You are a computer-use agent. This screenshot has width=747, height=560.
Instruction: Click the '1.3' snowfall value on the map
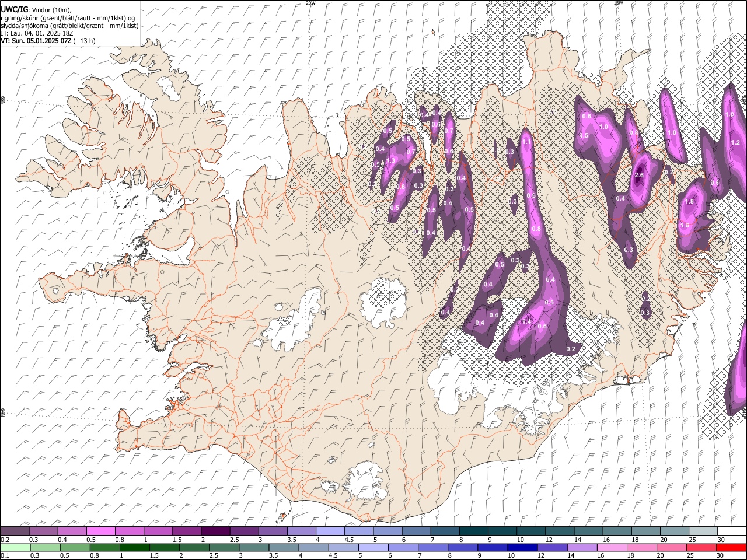click(x=390, y=160)
